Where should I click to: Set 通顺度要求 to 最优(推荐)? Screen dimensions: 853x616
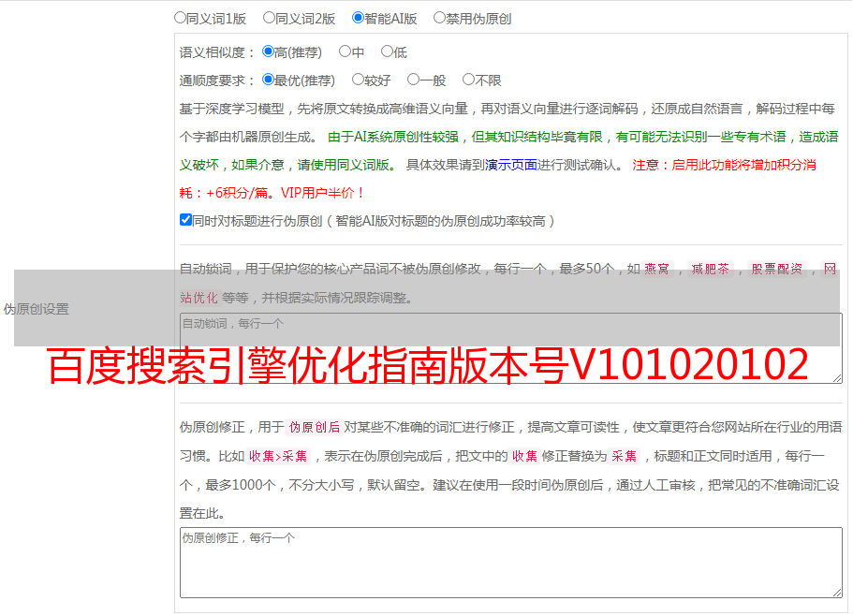268,80
